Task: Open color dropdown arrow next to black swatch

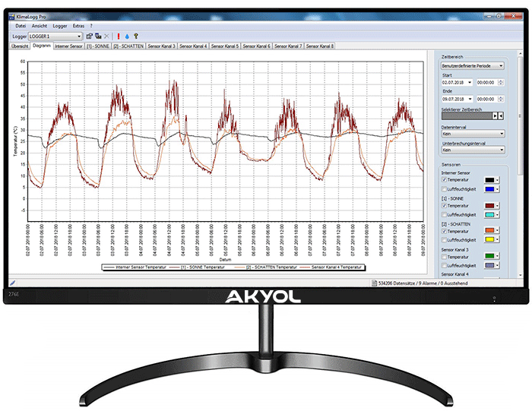Action: 497,180
